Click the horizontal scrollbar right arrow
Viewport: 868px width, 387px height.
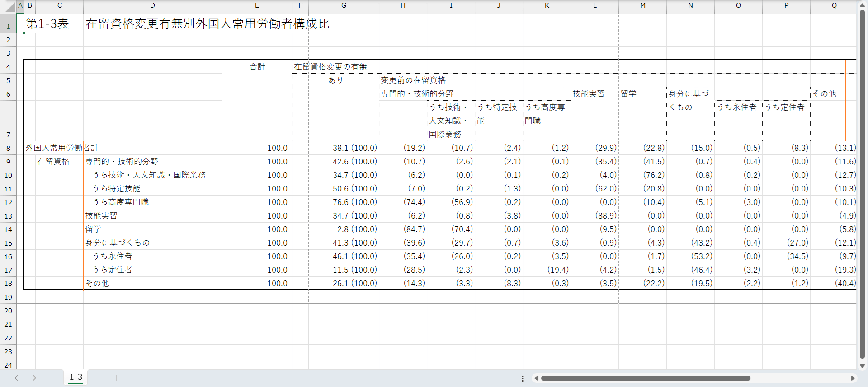[853, 378]
